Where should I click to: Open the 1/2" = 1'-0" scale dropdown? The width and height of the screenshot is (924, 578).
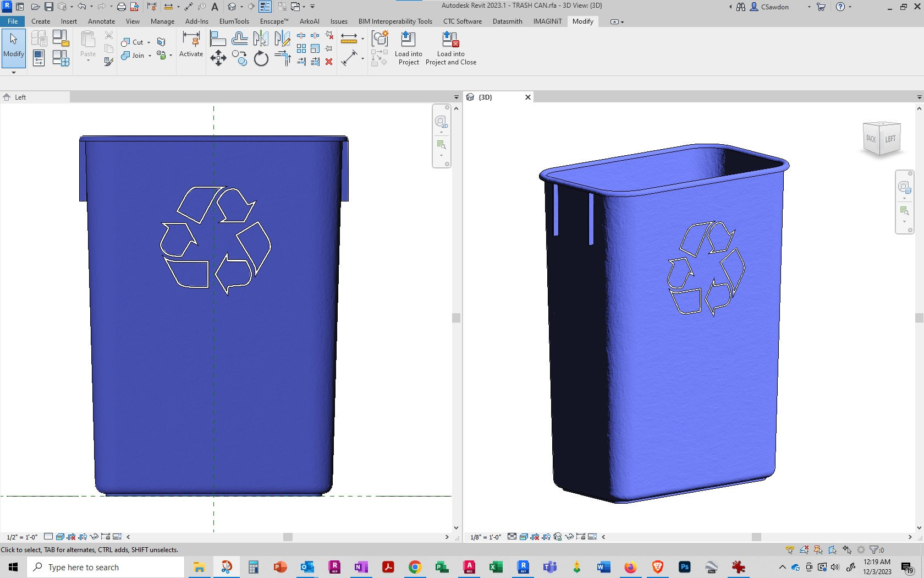22,537
